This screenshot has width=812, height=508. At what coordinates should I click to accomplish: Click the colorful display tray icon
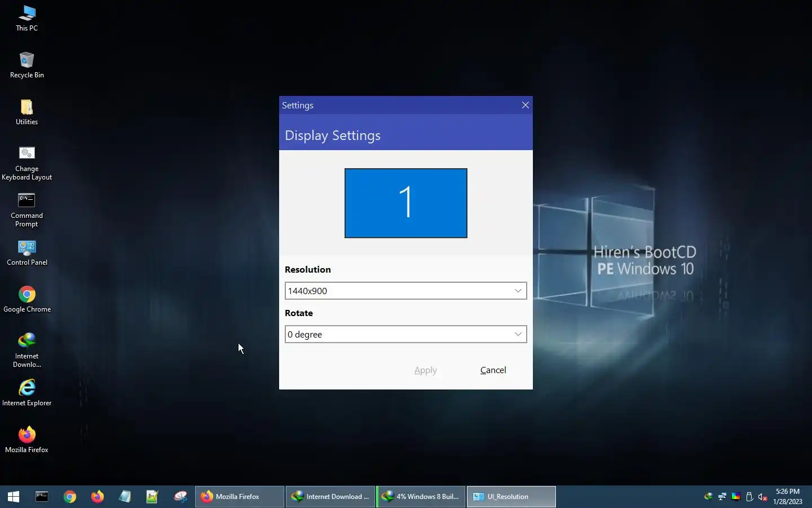click(736, 497)
